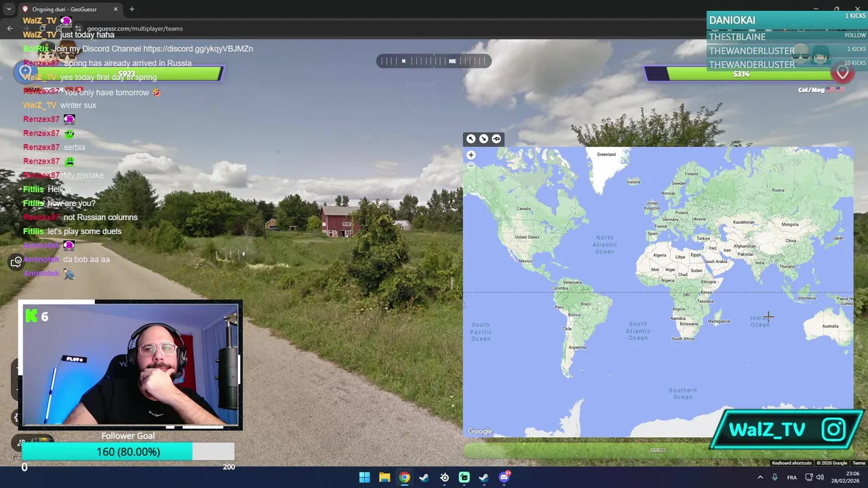Open the Windows Start menu
Image resolution: width=868 pixels, height=488 pixels.
click(x=364, y=478)
